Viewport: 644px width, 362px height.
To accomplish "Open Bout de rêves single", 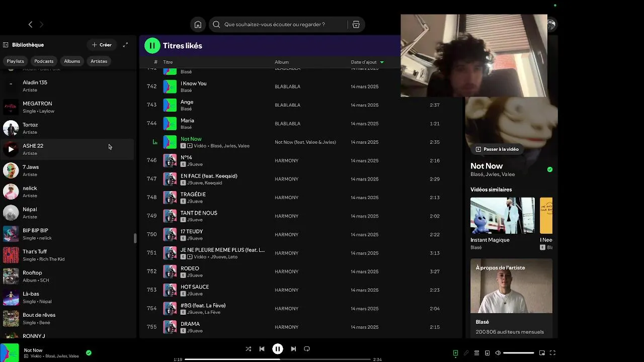I will 67,318.
